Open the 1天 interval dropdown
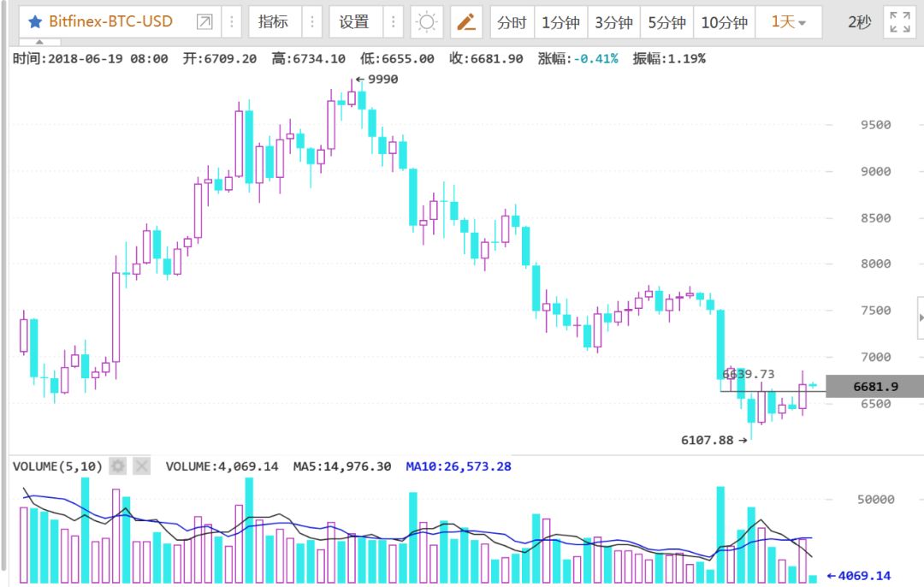Screen dimensions: 924x587 coord(789,22)
